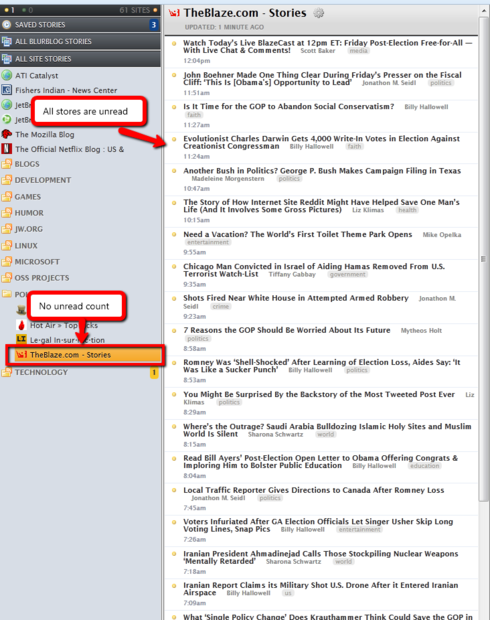Open the feed settings gear icon
The image size is (490, 620).
319,13
